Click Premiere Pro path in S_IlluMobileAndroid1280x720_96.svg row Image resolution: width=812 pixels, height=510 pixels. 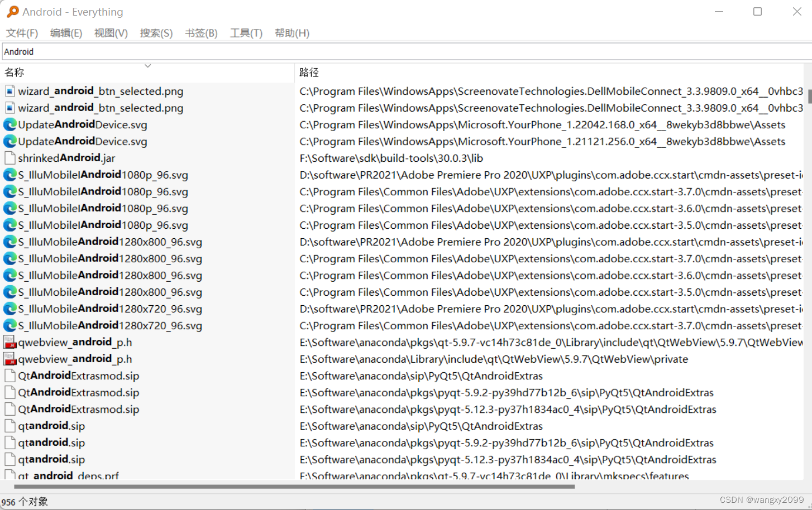pos(551,309)
